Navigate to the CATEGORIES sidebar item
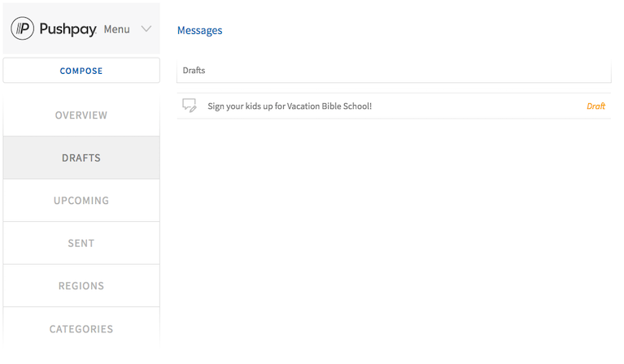 coord(81,329)
